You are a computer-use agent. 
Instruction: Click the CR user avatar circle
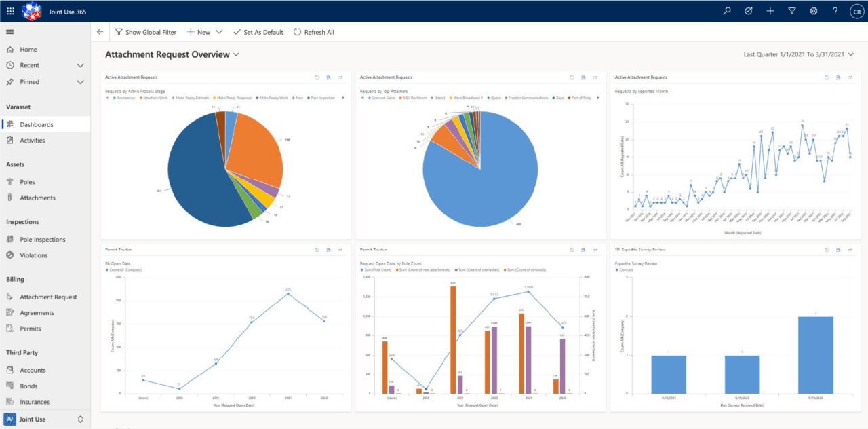tap(856, 11)
